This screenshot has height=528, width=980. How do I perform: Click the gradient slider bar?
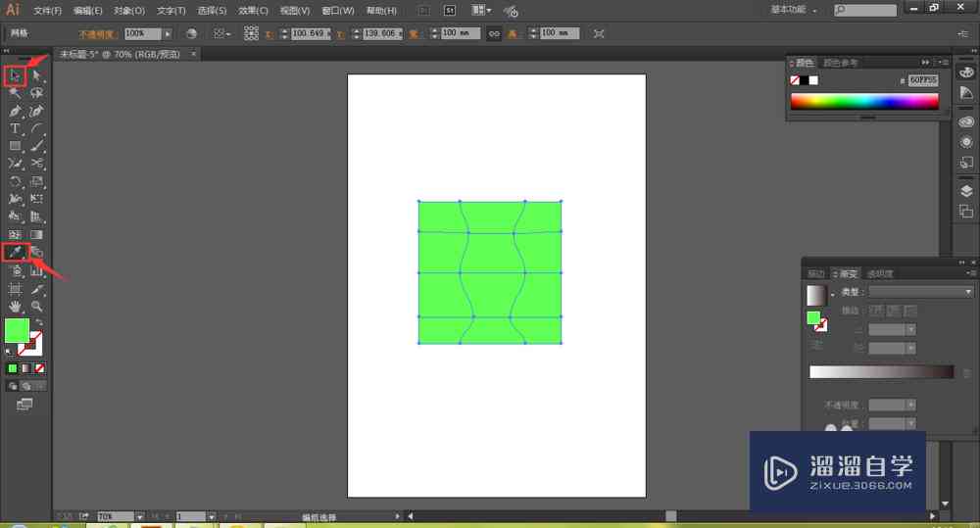[x=881, y=372]
